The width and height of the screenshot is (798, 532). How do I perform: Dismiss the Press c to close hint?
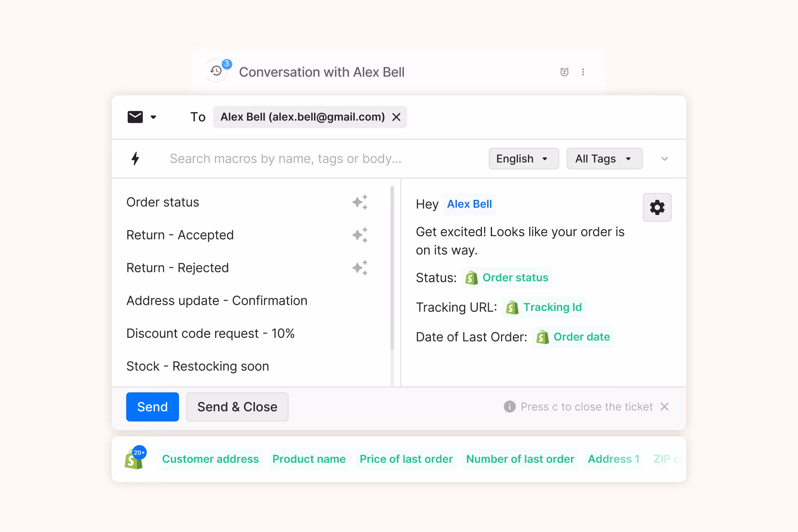[x=664, y=407]
